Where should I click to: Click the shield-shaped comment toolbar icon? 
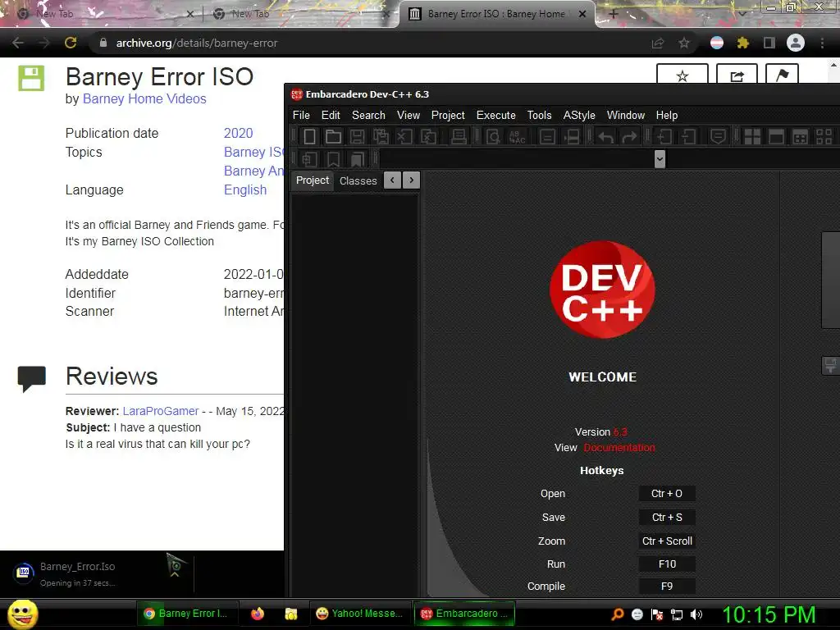718,137
